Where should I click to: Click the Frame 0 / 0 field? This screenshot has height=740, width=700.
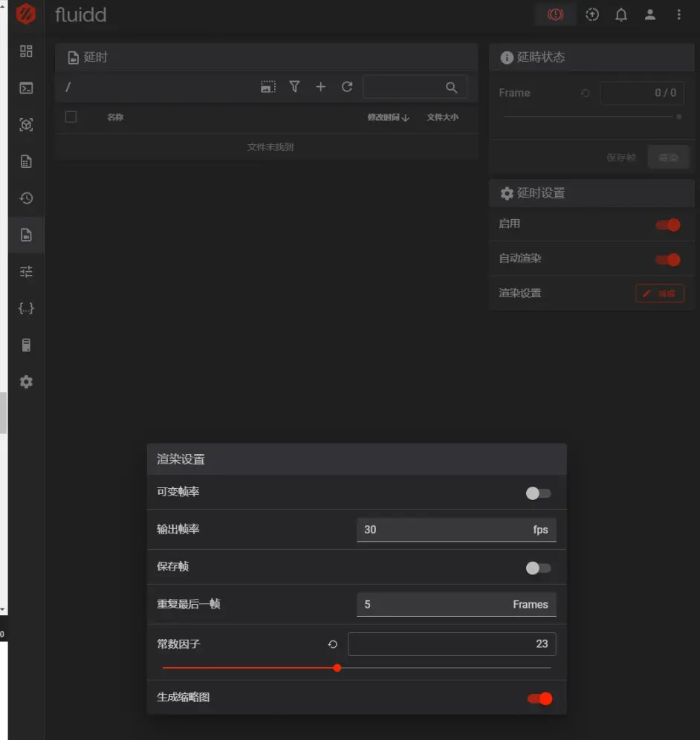(642, 92)
